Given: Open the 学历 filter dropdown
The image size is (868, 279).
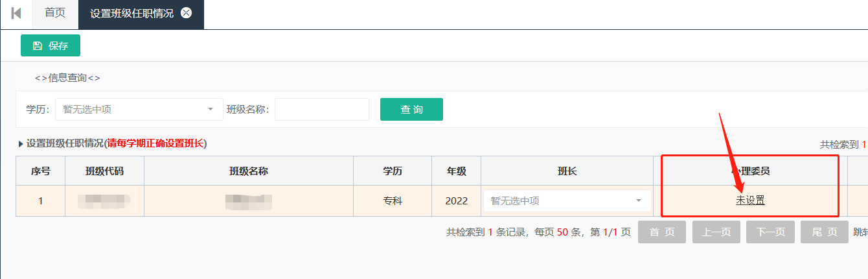Looking at the screenshot, I should tap(139, 110).
